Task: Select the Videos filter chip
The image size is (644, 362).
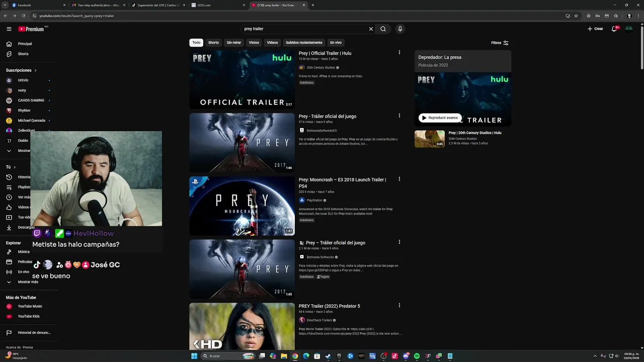Action: tap(272, 43)
